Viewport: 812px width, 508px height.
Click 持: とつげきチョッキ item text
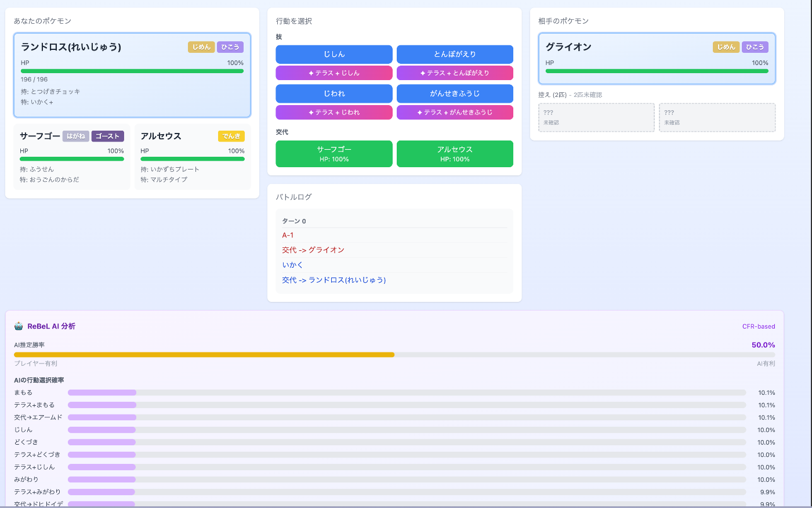pos(50,92)
